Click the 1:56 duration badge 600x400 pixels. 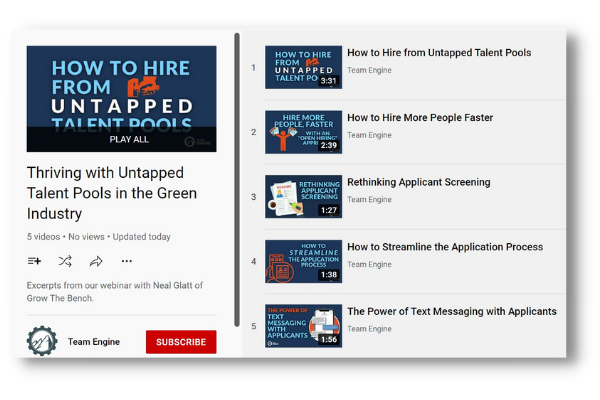(x=329, y=340)
